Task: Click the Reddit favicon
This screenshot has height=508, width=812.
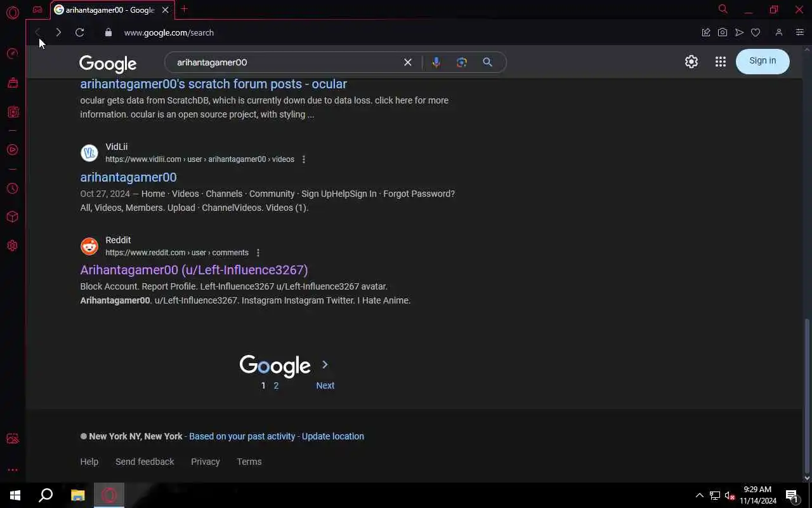Action: tap(89, 246)
